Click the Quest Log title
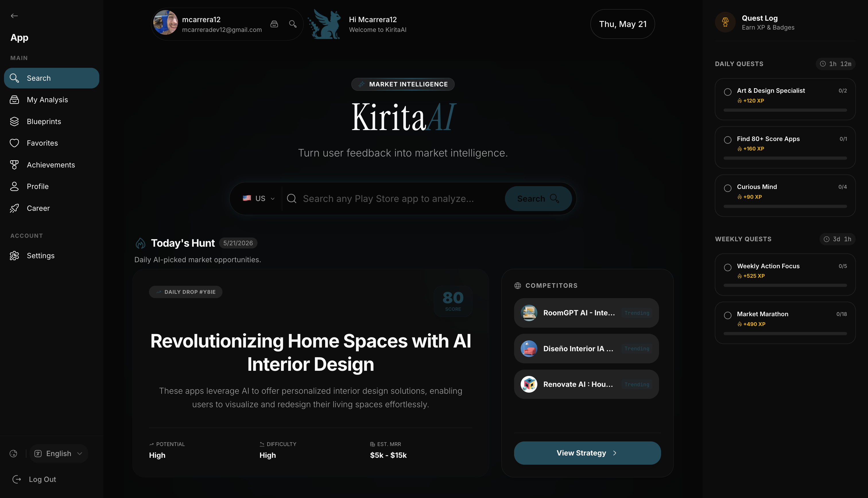This screenshot has height=498, width=868. pyautogui.click(x=760, y=18)
